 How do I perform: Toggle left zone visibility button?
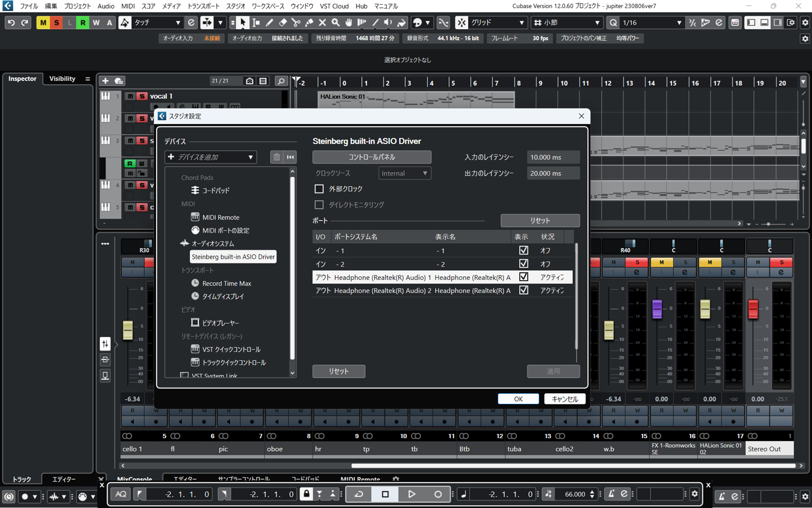tap(751, 23)
